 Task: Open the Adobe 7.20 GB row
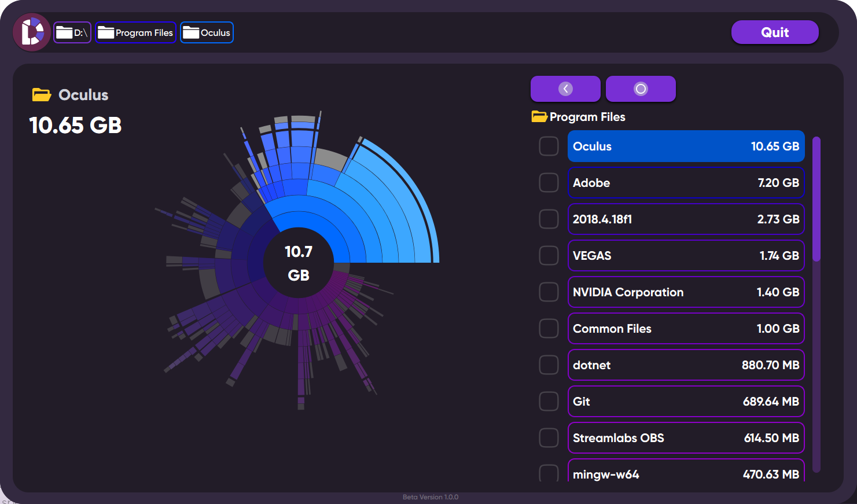click(x=686, y=183)
